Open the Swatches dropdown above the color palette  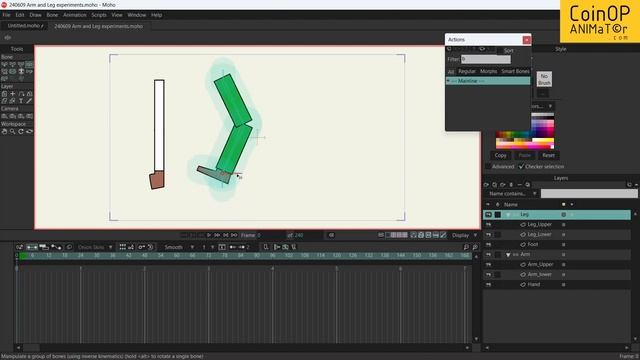click(542, 106)
